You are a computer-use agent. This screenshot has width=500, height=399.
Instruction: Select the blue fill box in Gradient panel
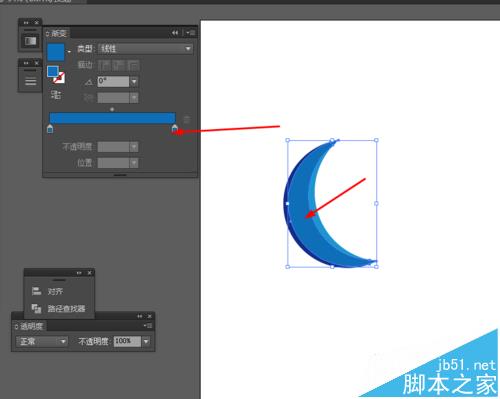tap(53, 71)
